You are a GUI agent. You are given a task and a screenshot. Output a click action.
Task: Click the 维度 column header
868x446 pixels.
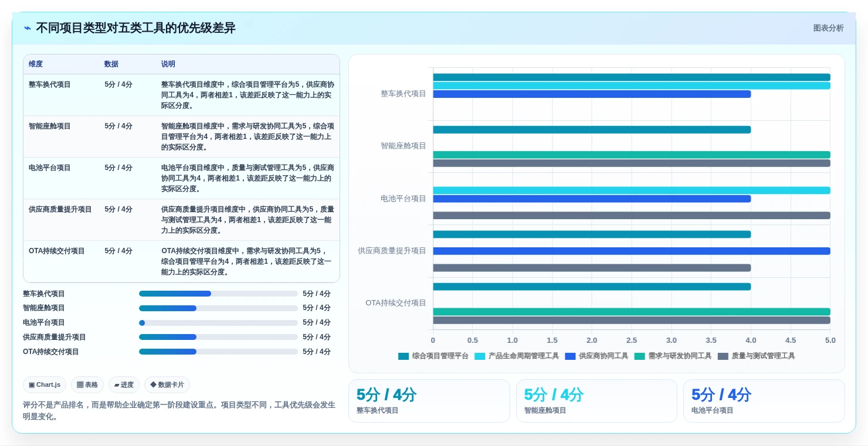pyautogui.click(x=36, y=64)
